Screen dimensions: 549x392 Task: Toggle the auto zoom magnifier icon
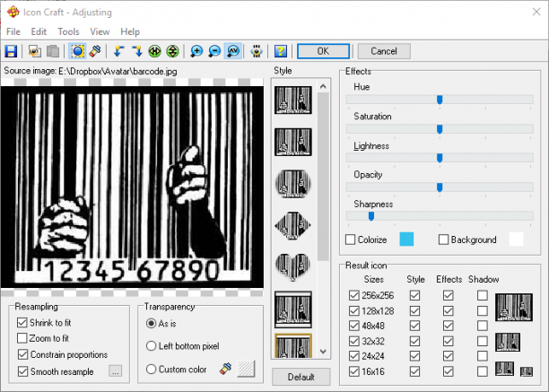tap(233, 51)
